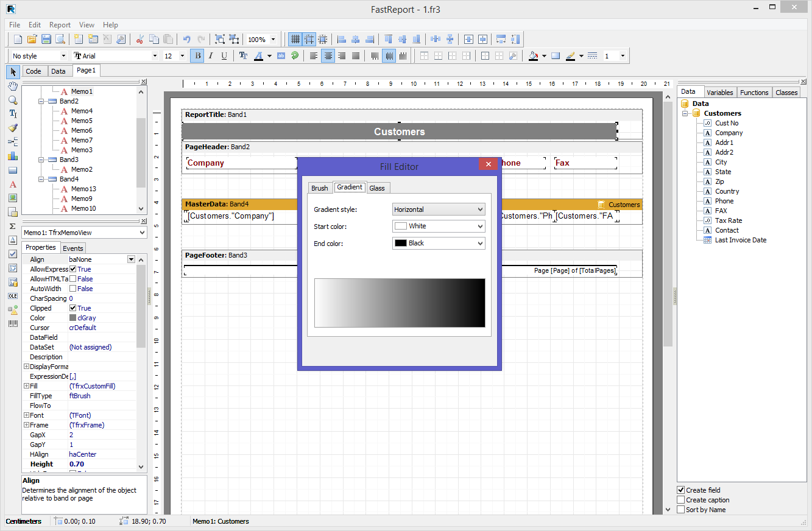Enable the Sort by Name checkbox

tap(681, 510)
